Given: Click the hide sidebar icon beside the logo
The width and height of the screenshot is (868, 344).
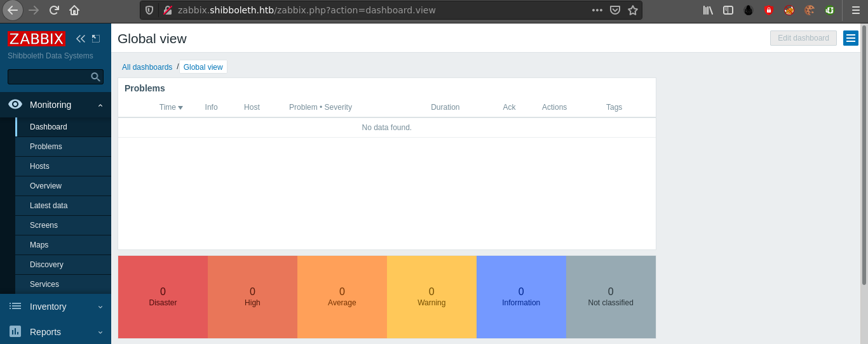Looking at the screenshot, I should pyautogui.click(x=96, y=39).
